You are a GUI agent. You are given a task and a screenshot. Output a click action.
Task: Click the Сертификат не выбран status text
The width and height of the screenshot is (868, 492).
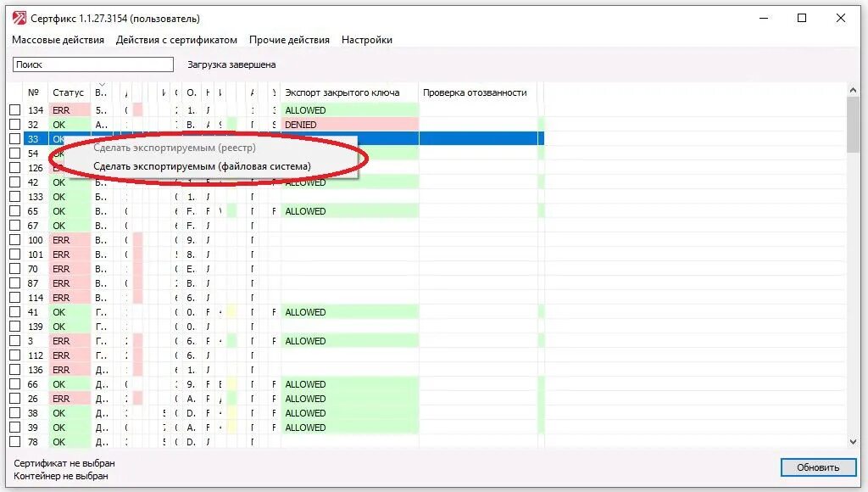[64, 463]
